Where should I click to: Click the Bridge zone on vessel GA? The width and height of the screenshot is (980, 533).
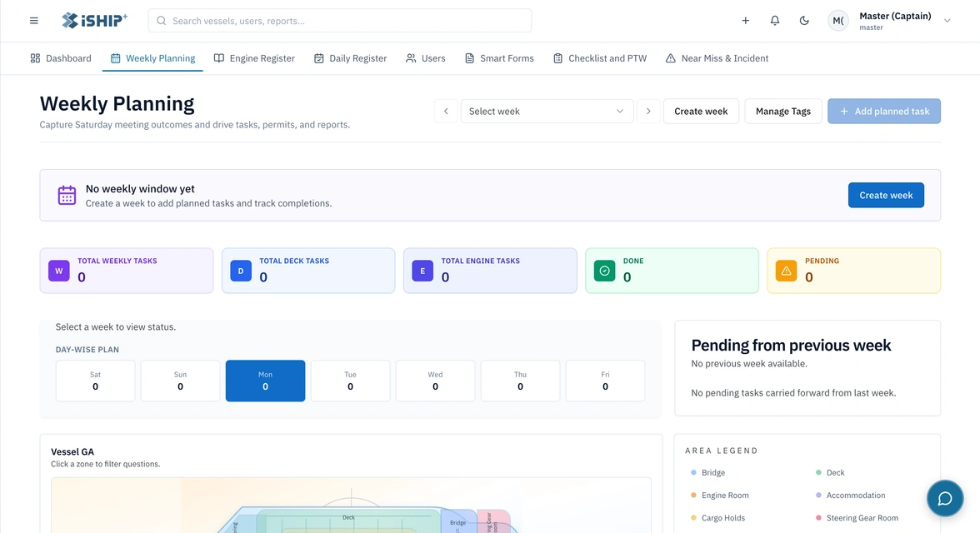click(x=458, y=522)
